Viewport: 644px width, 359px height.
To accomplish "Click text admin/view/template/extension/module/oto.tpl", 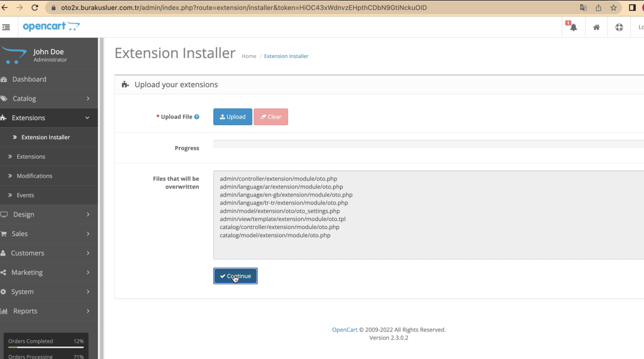I will click(283, 219).
